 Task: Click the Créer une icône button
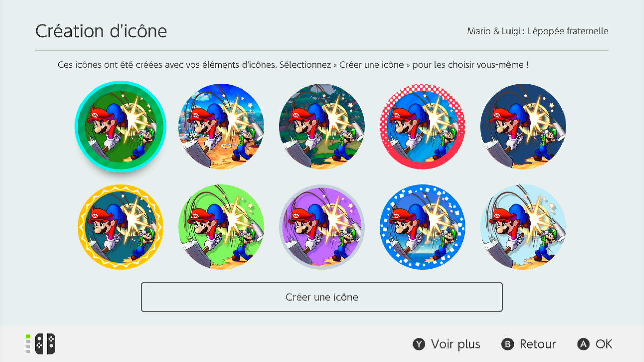tap(322, 297)
